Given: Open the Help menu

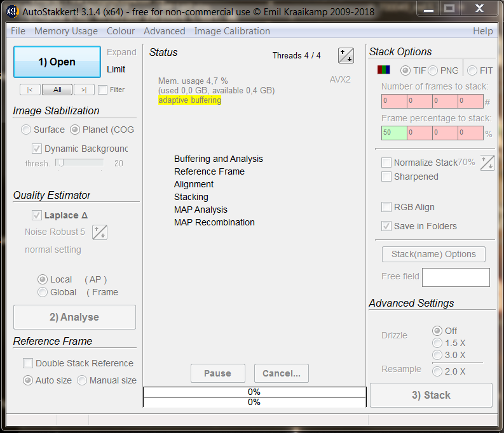Looking at the screenshot, I should [x=483, y=31].
